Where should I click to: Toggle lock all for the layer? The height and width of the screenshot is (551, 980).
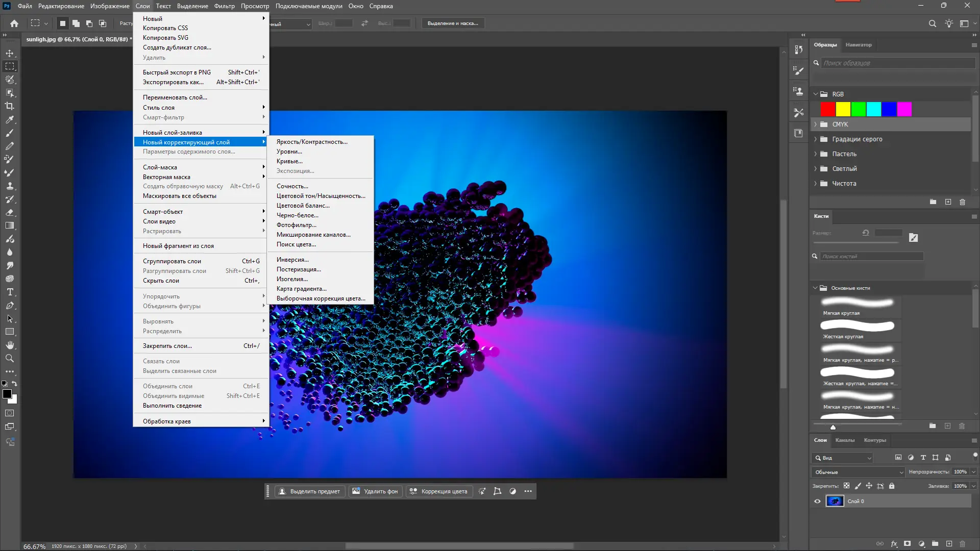point(892,486)
